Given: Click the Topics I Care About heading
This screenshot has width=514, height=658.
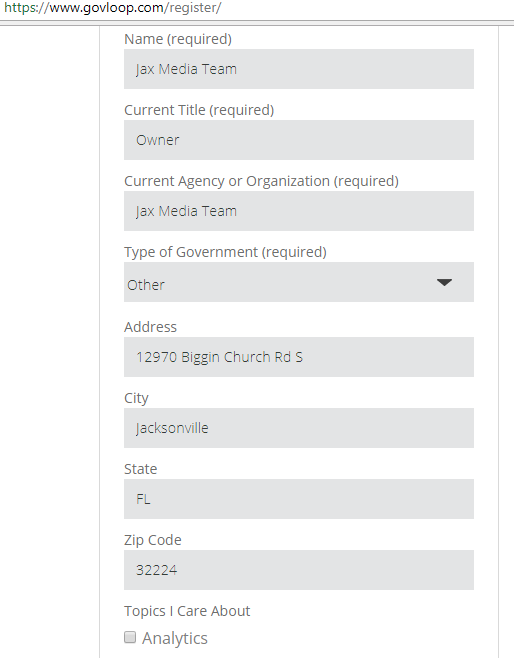Looking at the screenshot, I should pos(187,611).
